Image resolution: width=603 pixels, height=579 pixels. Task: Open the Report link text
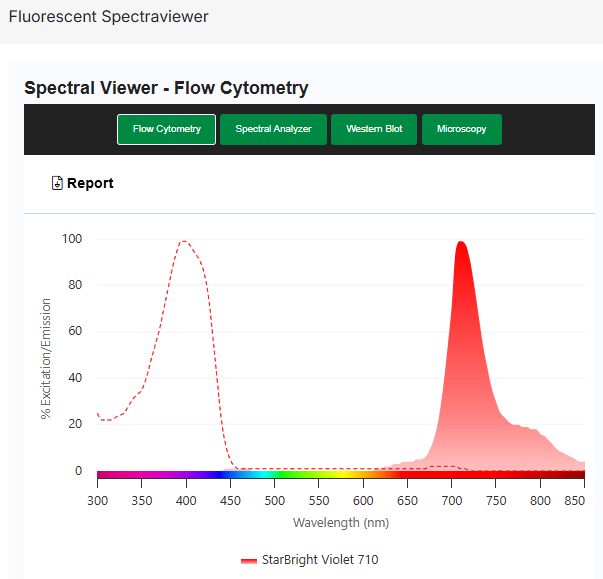tap(90, 183)
